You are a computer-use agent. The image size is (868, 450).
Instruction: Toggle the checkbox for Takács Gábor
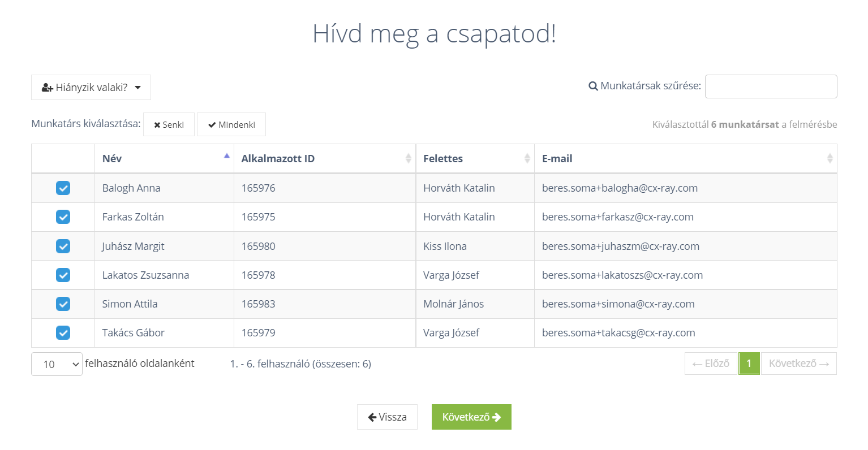[63, 333]
